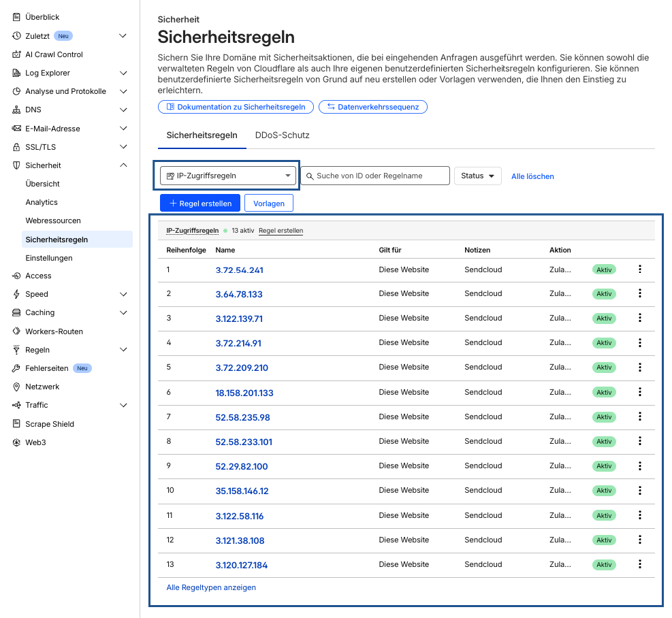
Task: Select Sicherheitsregeln in the sidebar
Action: pyautogui.click(x=77, y=240)
